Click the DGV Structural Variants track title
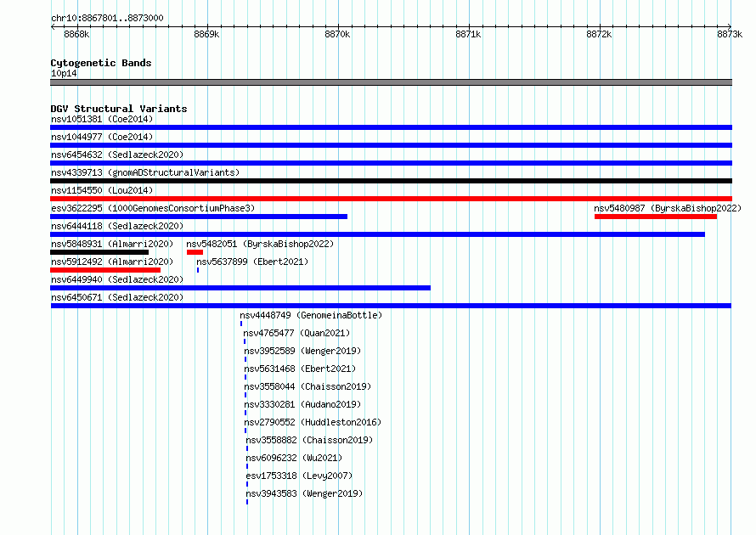Image resolution: width=756 pixels, height=535 pixels. point(119,109)
